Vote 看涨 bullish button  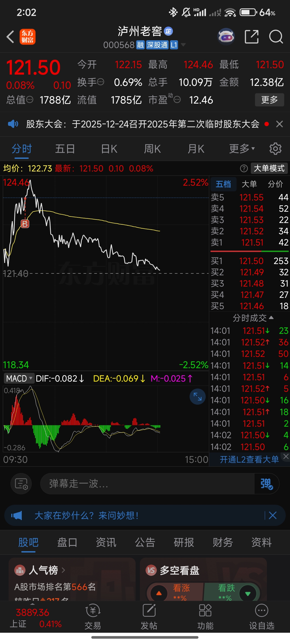(175, 592)
